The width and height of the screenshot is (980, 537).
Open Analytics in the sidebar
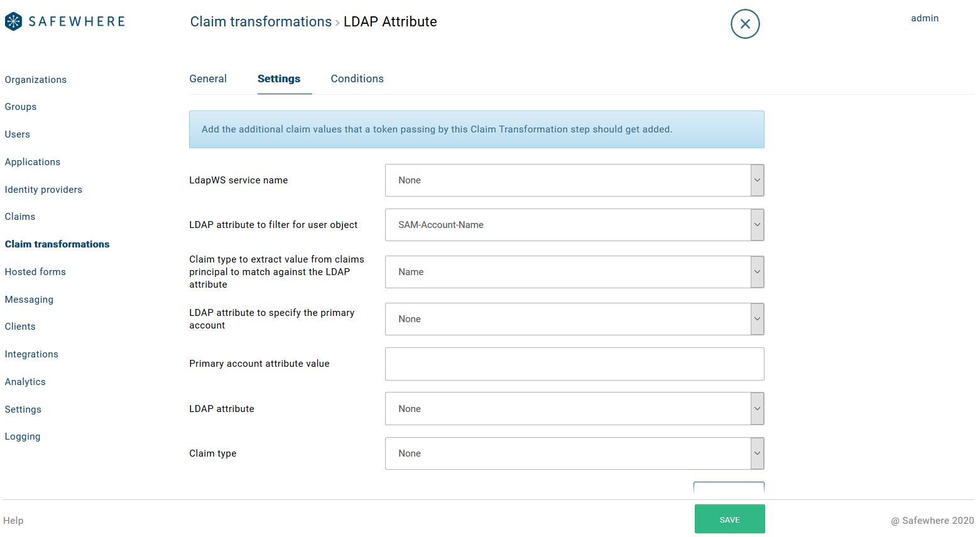coord(25,382)
